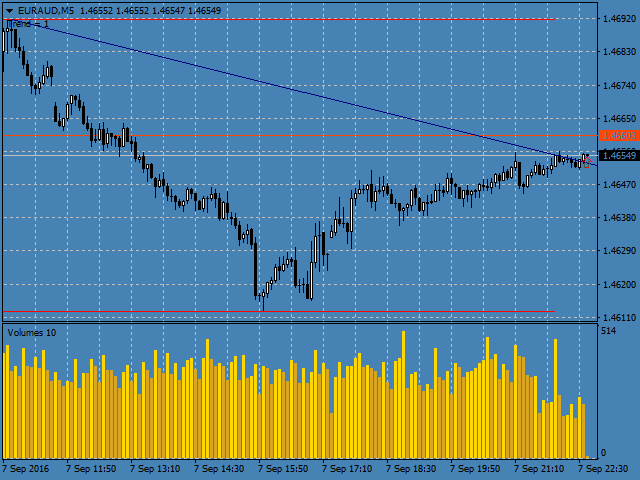The width and height of the screenshot is (640, 480).
Task: Select the orange 1.46603 price tag
Action: [618, 135]
